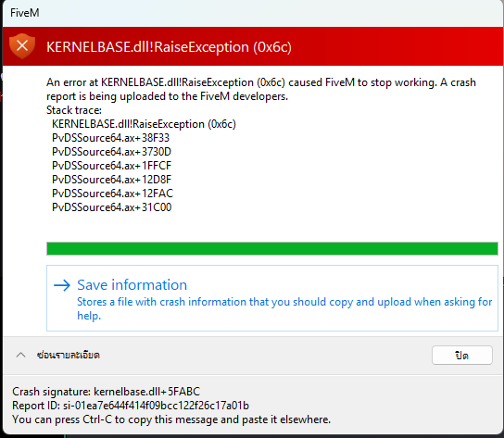Open the Save information command link

coord(272,298)
